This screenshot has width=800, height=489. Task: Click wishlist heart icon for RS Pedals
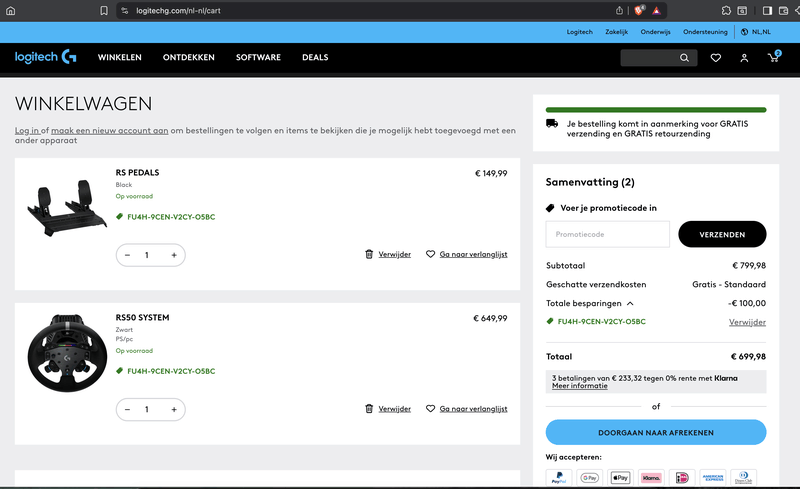click(x=431, y=254)
